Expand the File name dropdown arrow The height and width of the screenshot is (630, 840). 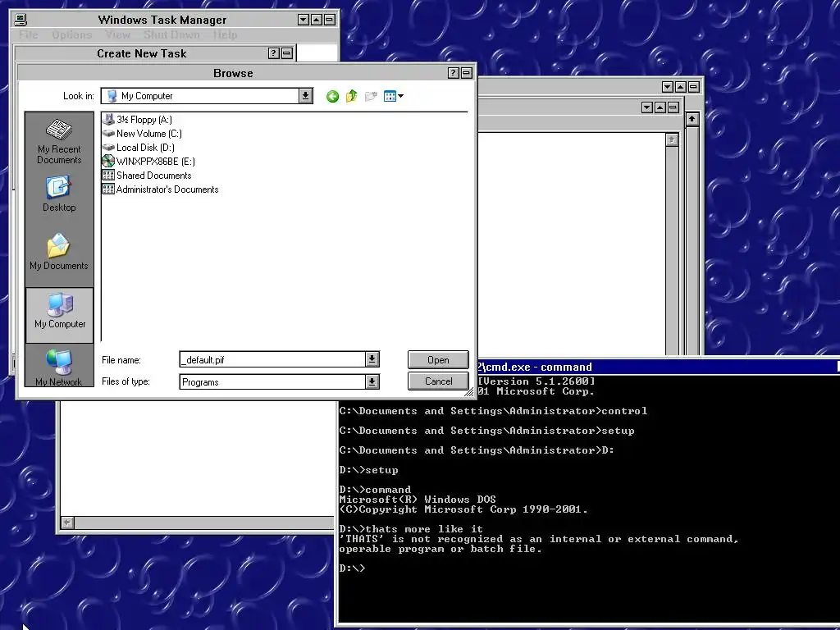(372, 359)
